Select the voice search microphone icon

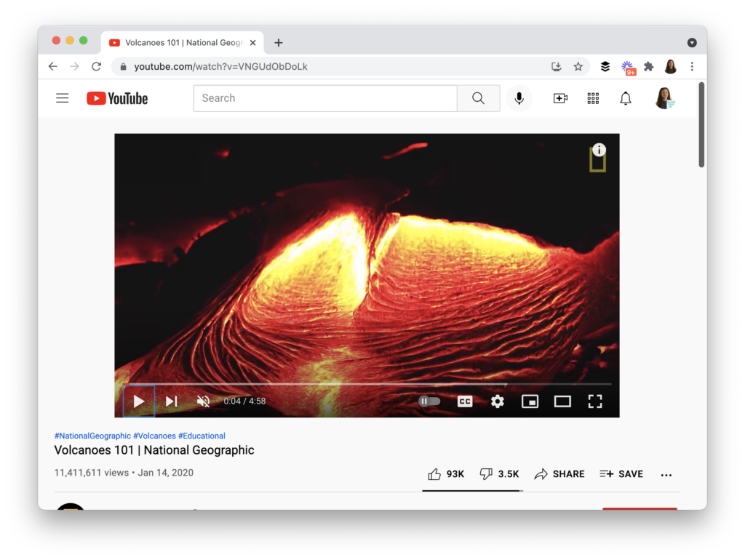pos(519,97)
